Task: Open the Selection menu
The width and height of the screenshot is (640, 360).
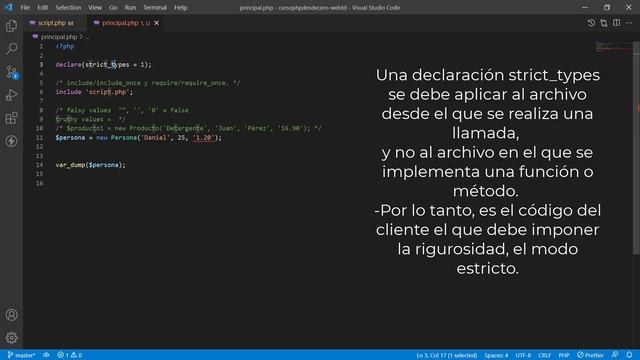Action: tap(68, 7)
